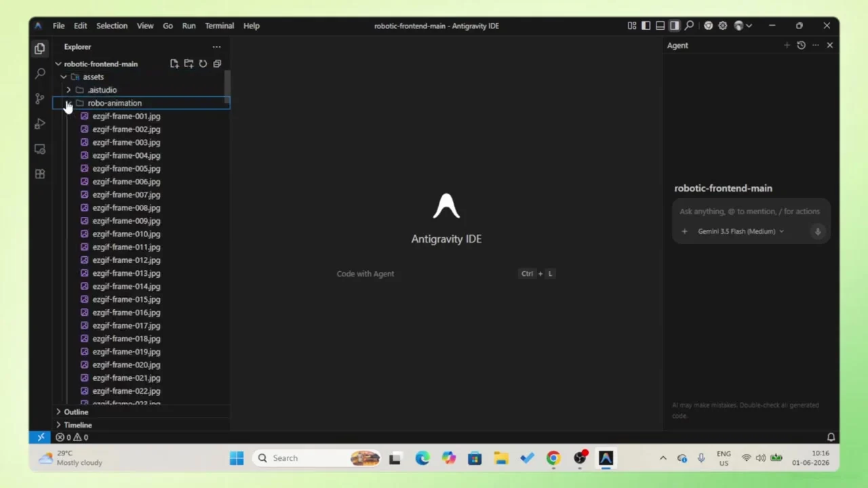Screen dimensions: 868x488
Task: Click microphone button in Agent input
Action: coord(818,231)
